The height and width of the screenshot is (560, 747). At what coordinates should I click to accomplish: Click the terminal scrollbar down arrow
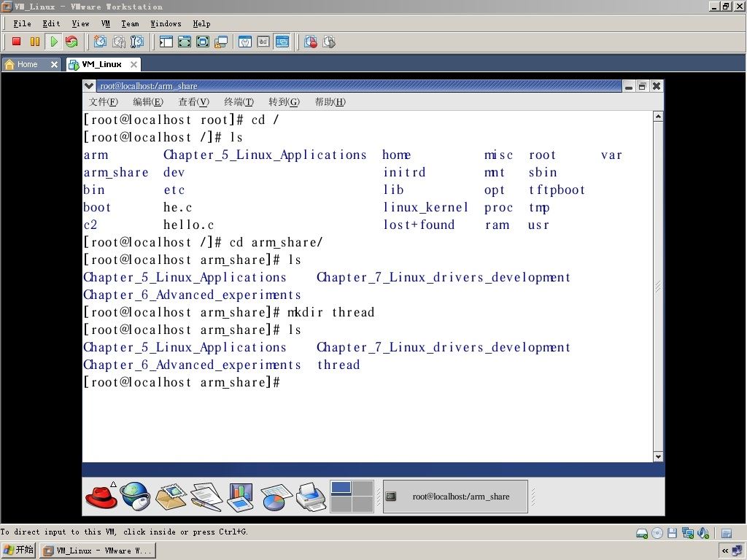point(658,456)
